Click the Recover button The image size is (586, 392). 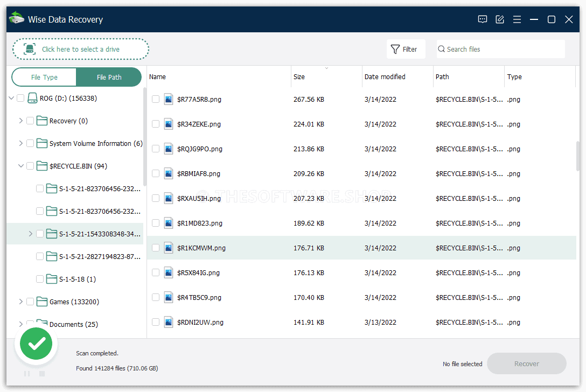pyautogui.click(x=527, y=363)
